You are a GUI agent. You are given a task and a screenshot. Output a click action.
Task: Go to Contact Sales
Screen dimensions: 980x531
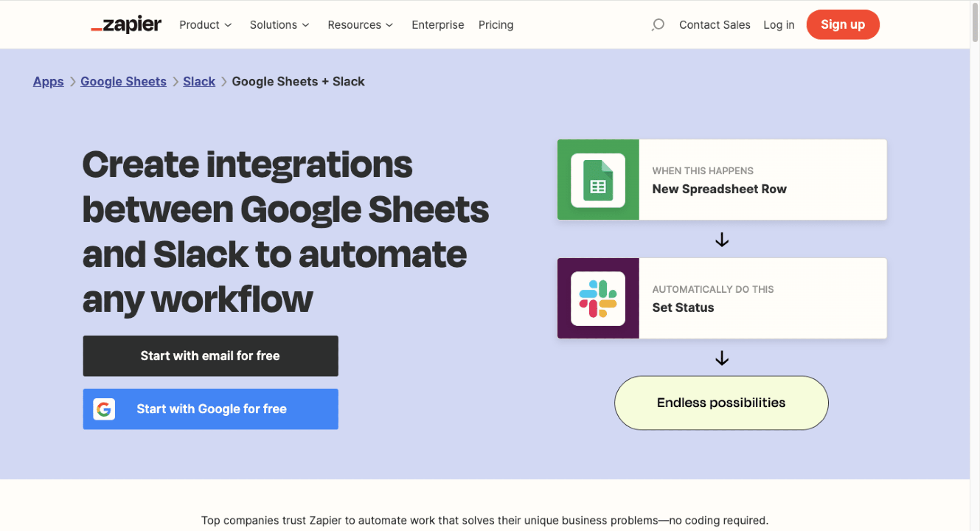tap(715, 25)
